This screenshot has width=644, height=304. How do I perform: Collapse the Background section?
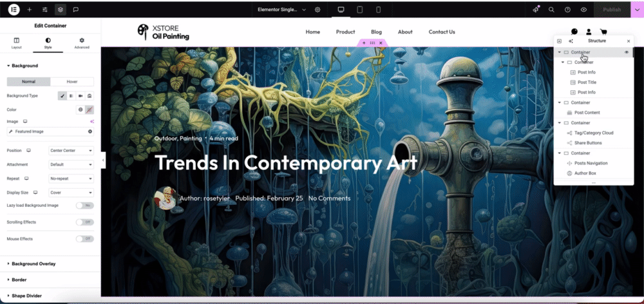click(x=24, y=66)
